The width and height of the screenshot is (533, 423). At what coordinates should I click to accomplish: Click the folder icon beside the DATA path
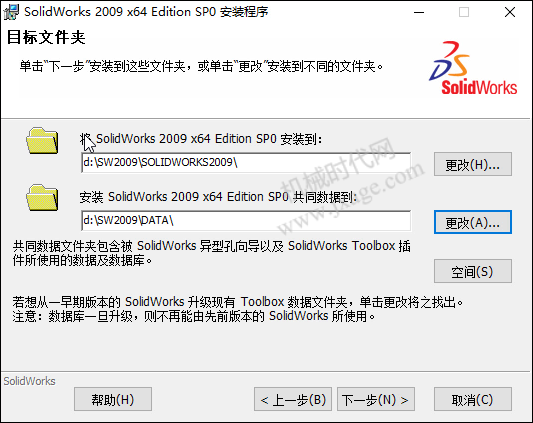42,198
